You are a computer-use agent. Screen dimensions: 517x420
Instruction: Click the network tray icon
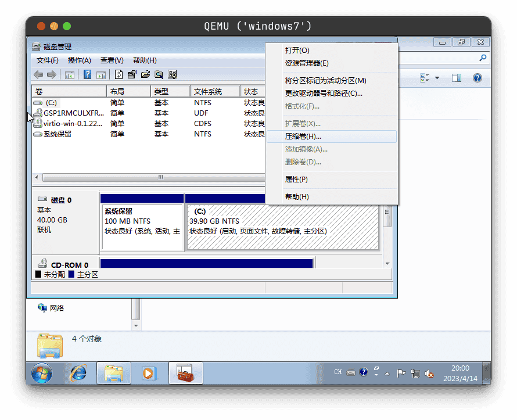click(x=415, y=374)
